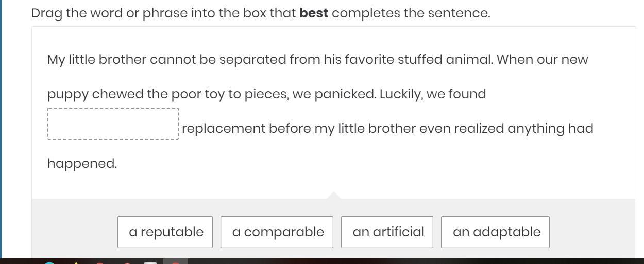Click the empty dashed answer drop box
This screenshot has width=644, height=264.
point(113,124)
